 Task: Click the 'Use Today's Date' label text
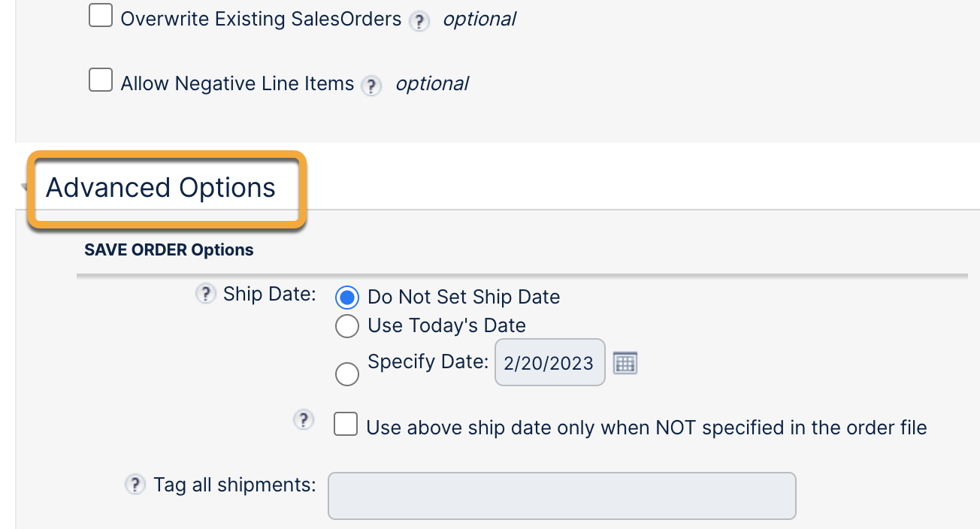(446, 326)
